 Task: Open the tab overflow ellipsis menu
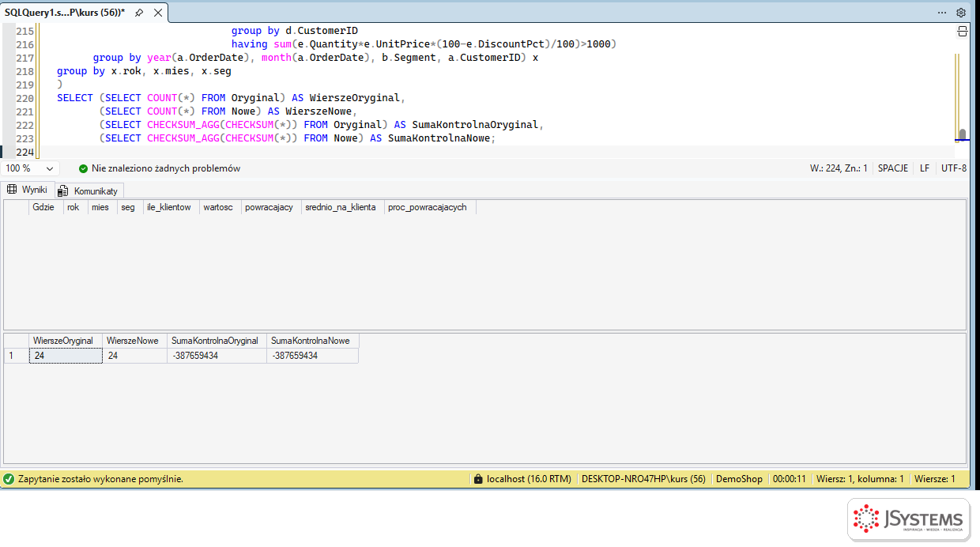pyautogui.click(x=942, y=13)
